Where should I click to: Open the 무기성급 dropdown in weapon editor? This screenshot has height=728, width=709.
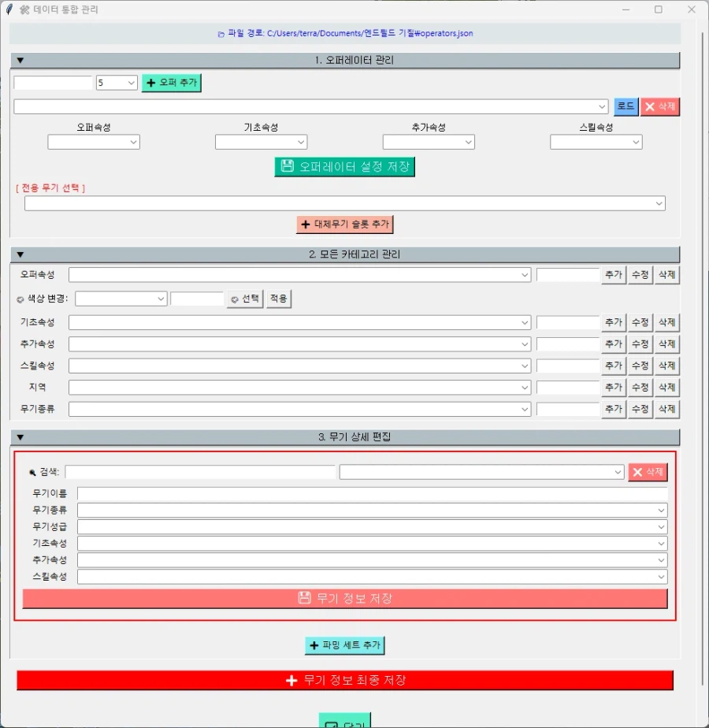660,526
